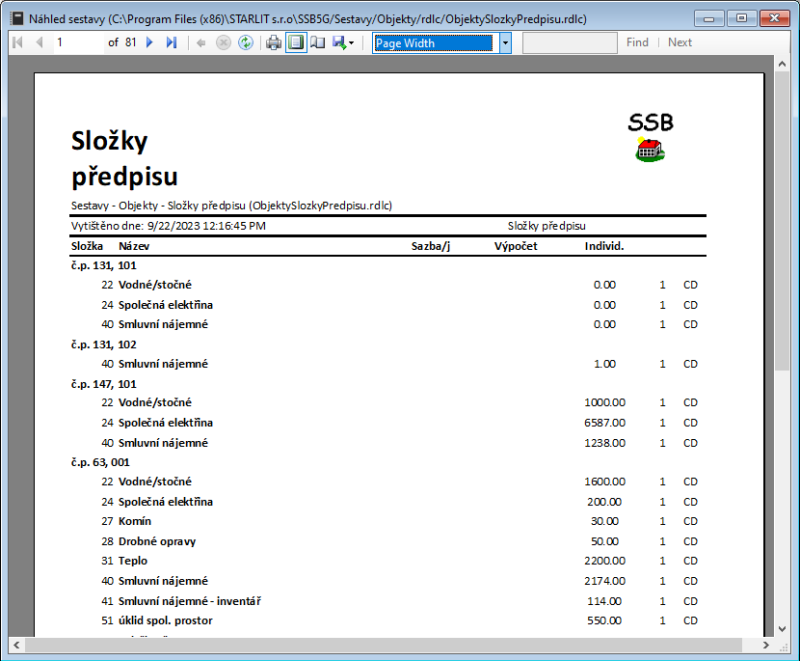The image size is (800, 661).
Task: Click the Export save icon
Action: pos(340,42)
